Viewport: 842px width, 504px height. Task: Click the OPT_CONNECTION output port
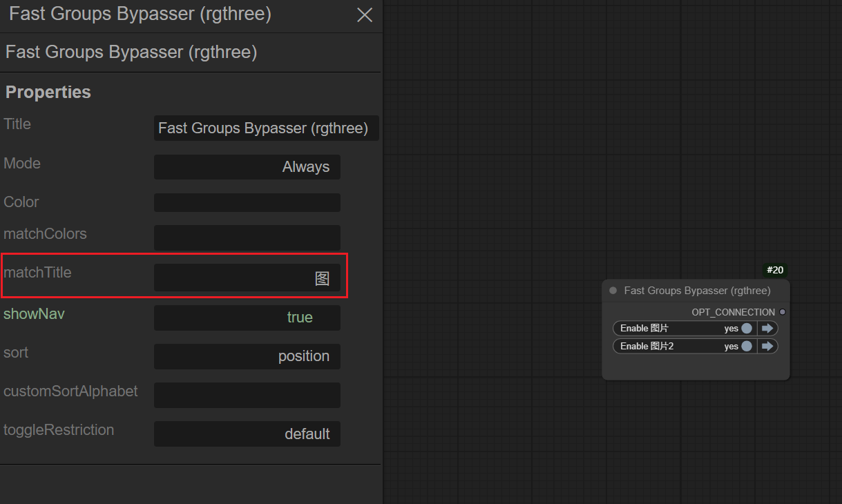coord(782,312)
